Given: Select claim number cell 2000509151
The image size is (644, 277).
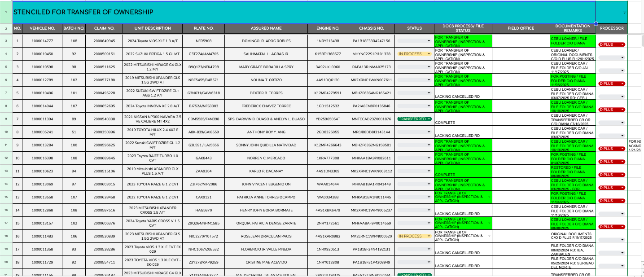Looking at the screenshot, I should (104, 54).
